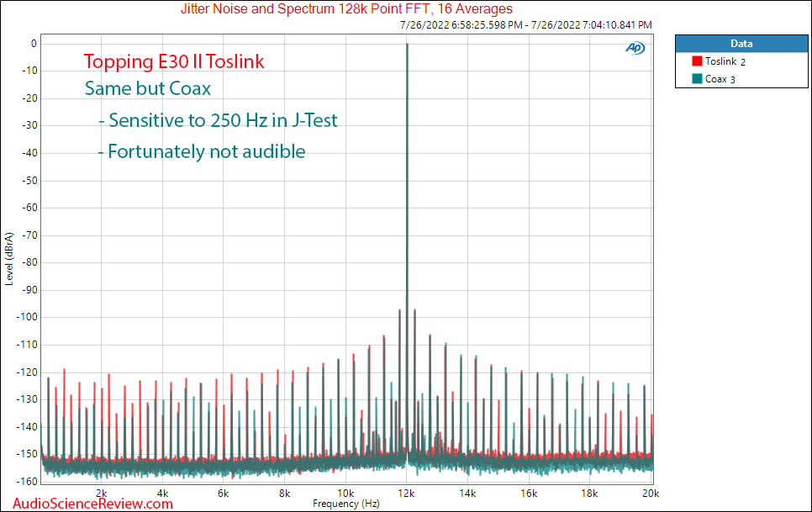This screenshot has height=512, width=812.
Task: Select the red Toslink legend color swatch
Action: (697, 61)
